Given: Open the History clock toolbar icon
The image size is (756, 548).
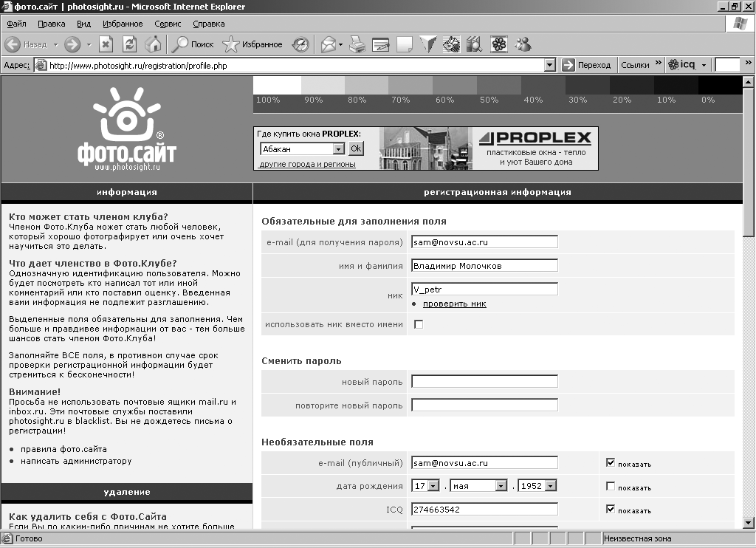Looking at the screenshot, I should click(301, 45).
